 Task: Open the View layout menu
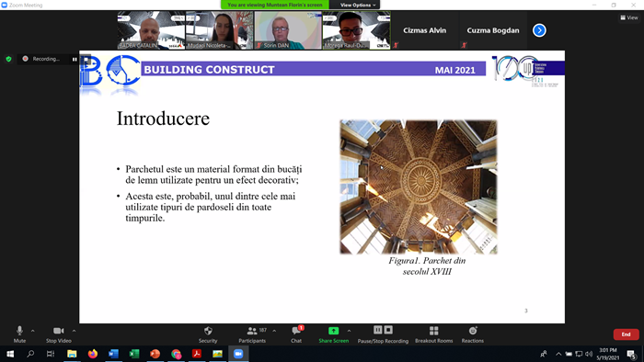click(x=628, y=17)
